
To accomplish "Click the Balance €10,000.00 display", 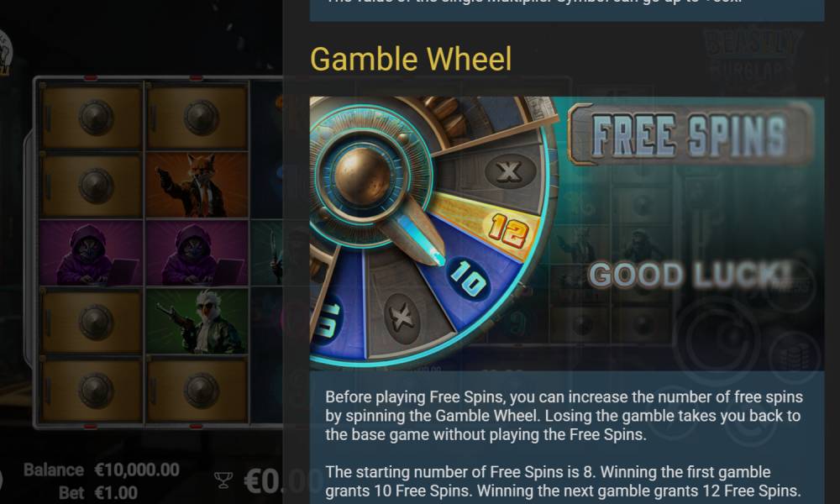I will coord(102,470).
